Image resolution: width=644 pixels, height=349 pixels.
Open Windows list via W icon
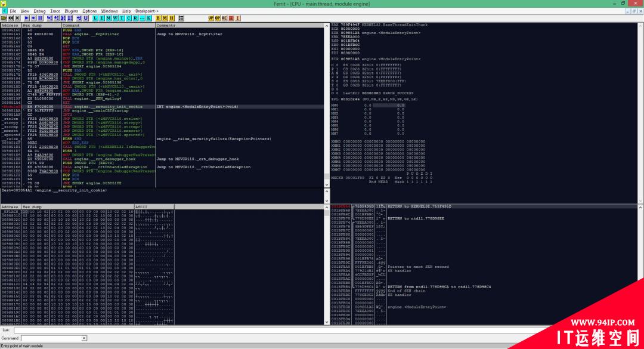coord(115,18)
